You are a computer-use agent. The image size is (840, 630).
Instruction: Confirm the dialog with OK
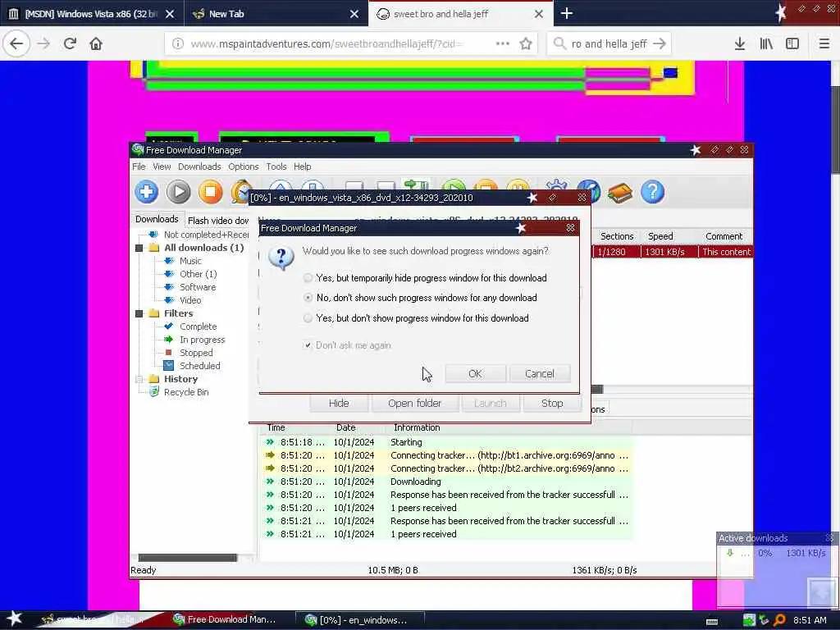[475, 373]
